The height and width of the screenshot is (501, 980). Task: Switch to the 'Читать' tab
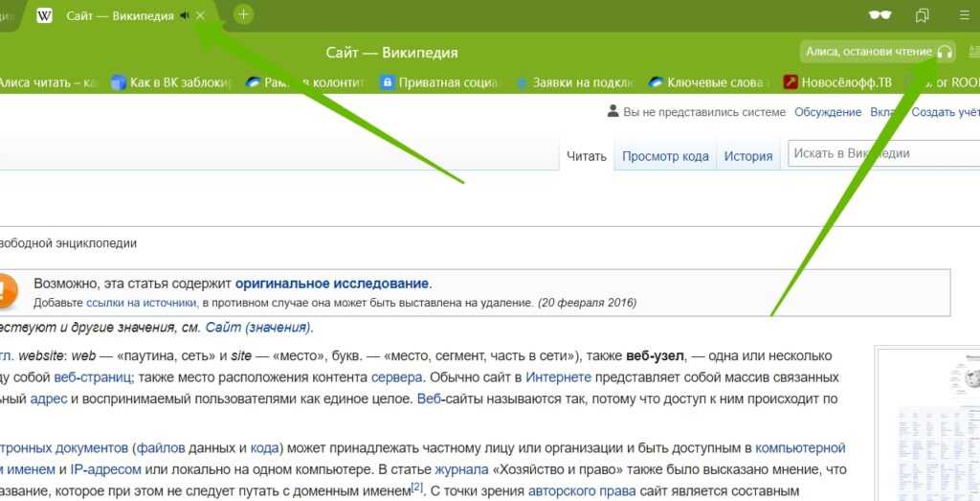click(586, 156)
